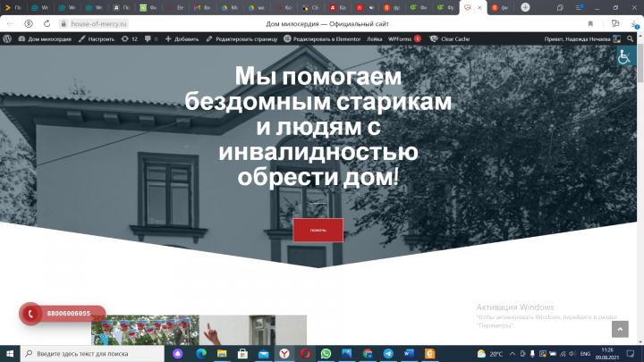Open the weather 20°C widget
This screenshot has width=644, height=362.
tap(490, 354)
